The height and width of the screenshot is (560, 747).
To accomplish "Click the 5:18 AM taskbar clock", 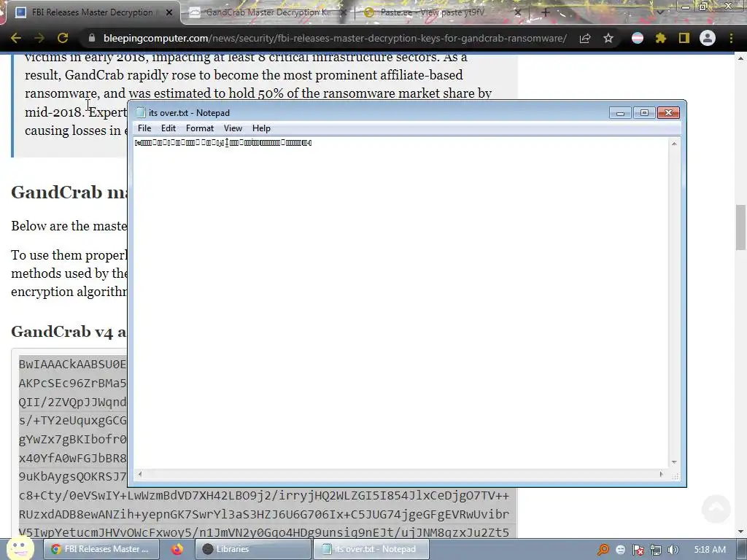I will click(x=710, y=550).
